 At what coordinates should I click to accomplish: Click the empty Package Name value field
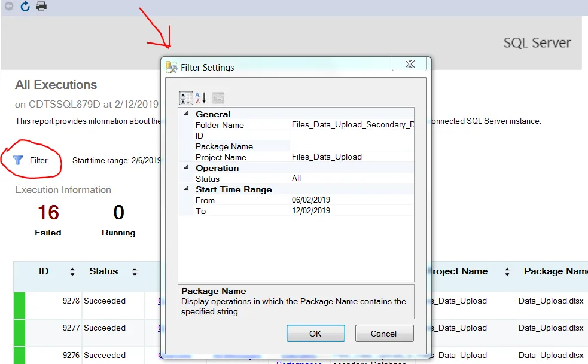pyautogui.click(x=352, y=146)
